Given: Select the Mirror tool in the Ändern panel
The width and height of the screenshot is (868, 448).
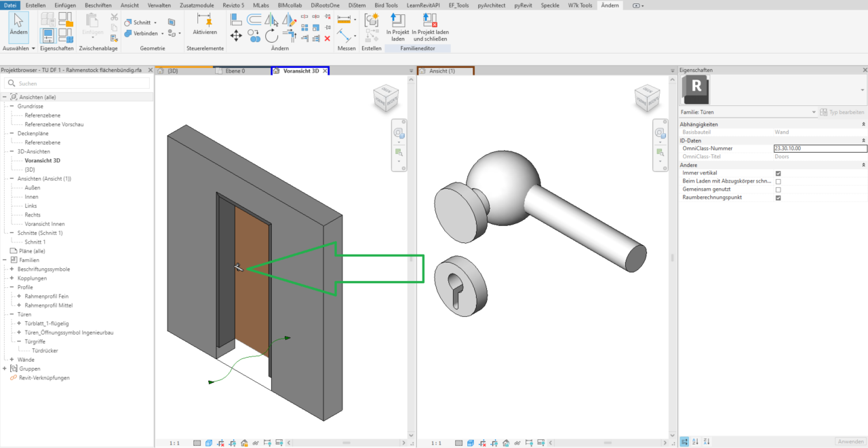Looking at the screenshot, I should click(271, 22).
